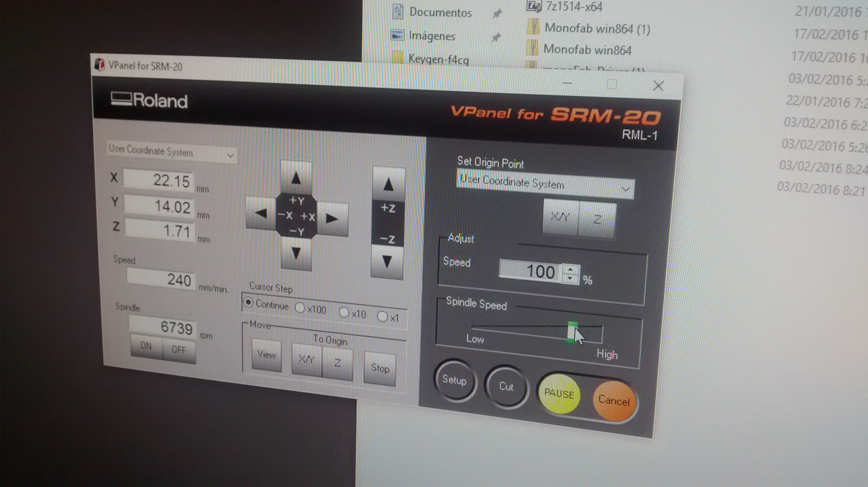Open Documentos in the Explorer sidebar
This screenshot has width=868, height=487.
(x=441, y=12)
